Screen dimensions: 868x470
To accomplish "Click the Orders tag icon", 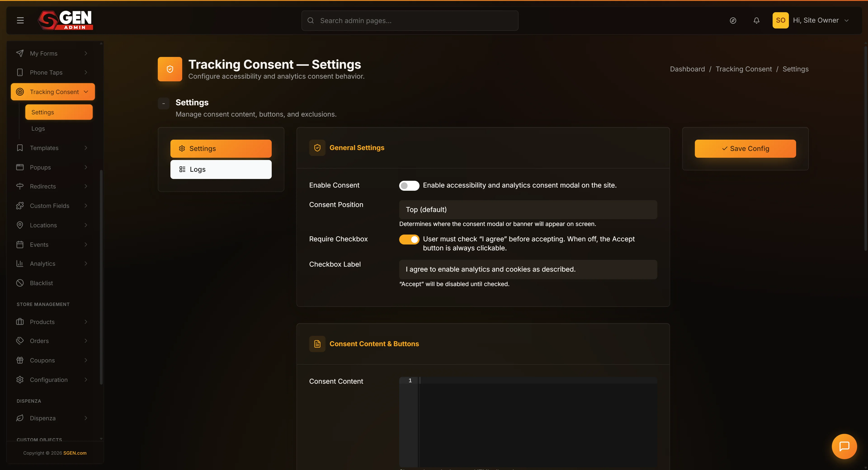I will click(20, 341).
